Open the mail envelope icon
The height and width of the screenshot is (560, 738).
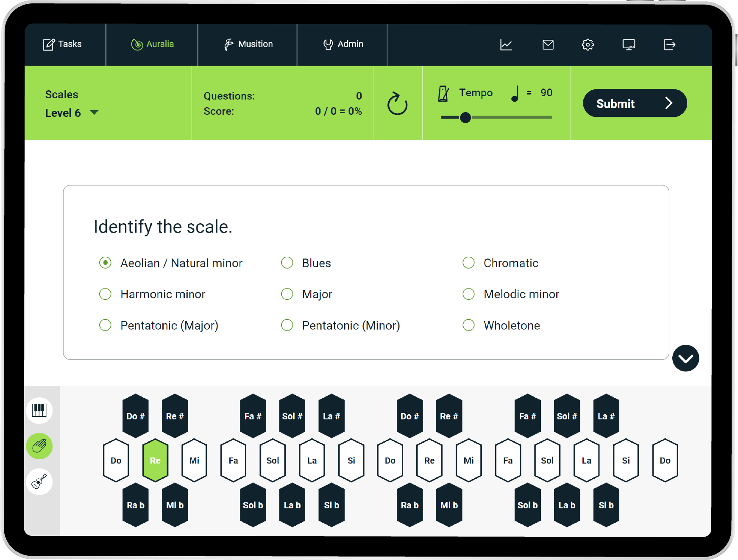point(548,44)
